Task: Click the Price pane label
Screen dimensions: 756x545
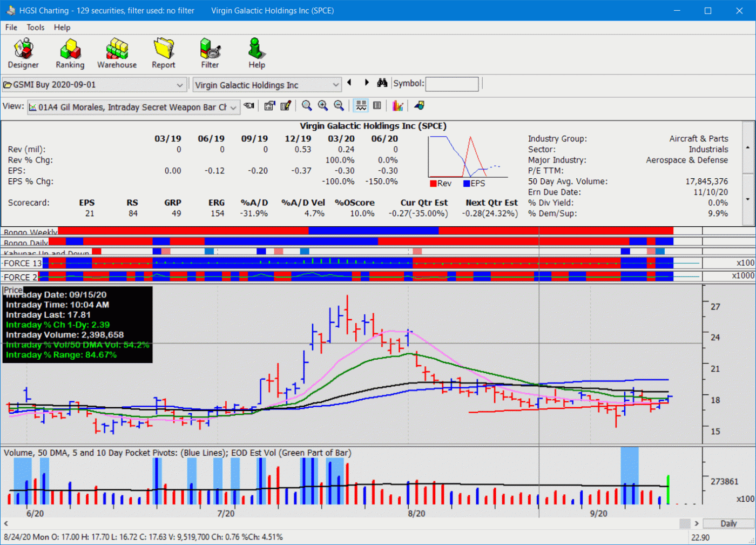Action: (x=13, y=290)
